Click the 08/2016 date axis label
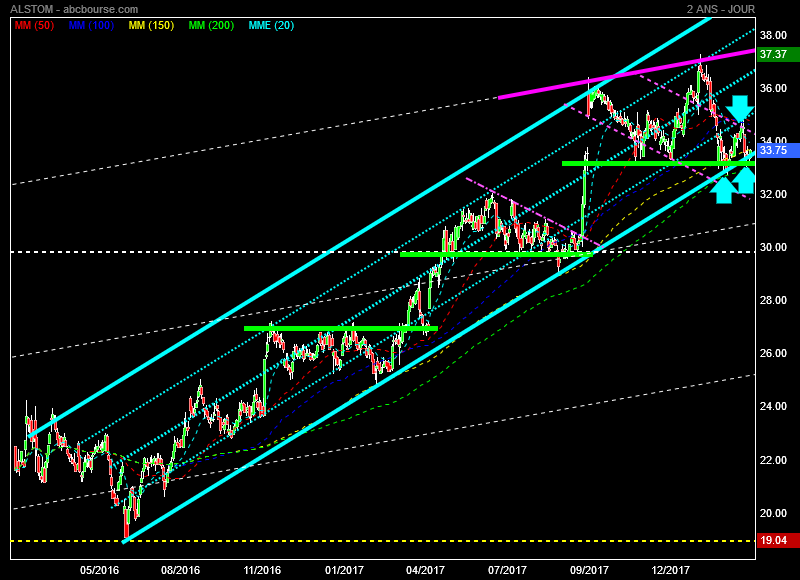The image size is (800, 580). pos(181,570)
